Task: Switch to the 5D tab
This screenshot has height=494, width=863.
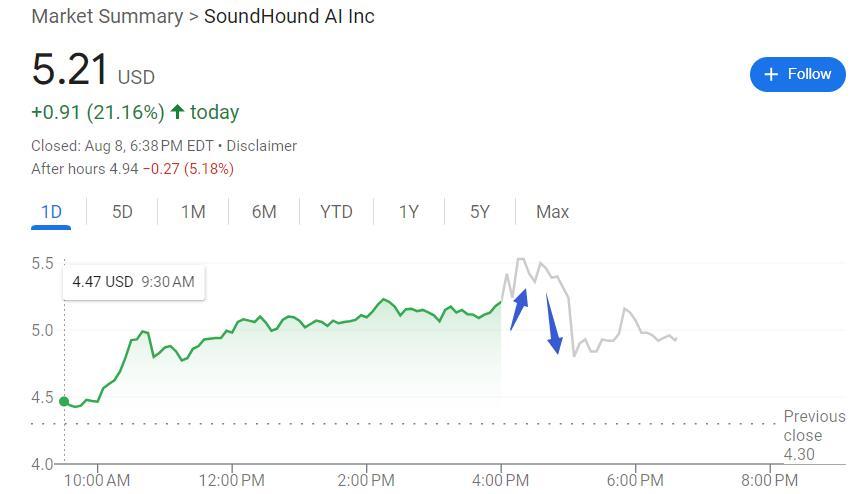Action: point(122,212)
